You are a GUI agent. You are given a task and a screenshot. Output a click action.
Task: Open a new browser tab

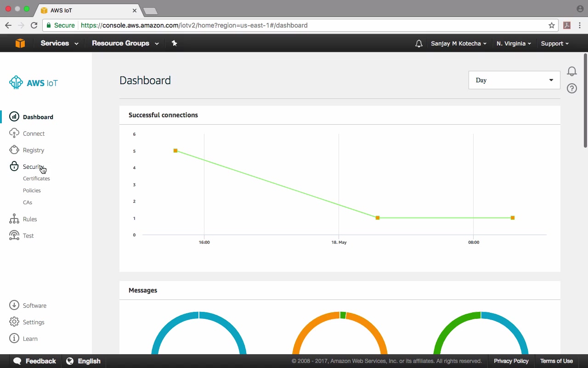point(150,11)
